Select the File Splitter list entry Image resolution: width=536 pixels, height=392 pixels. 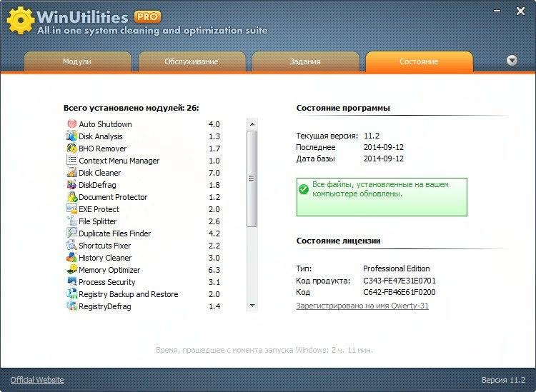144,221
